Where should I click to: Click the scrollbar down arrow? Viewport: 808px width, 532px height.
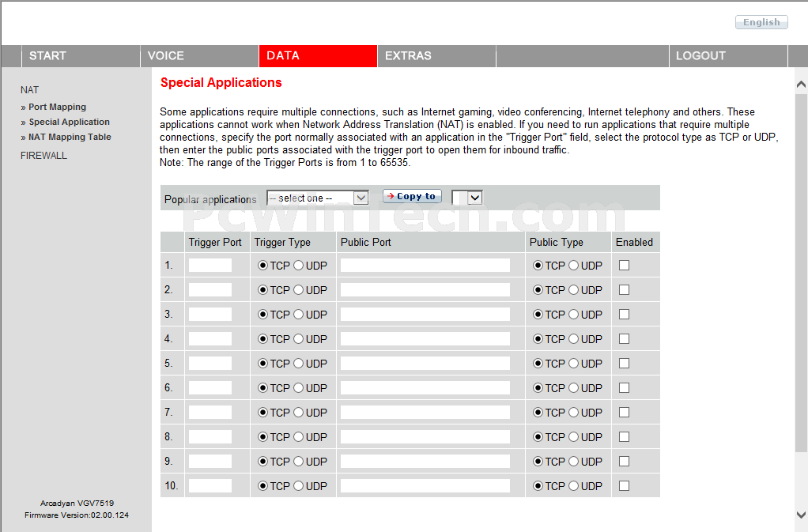coord(801,515)
